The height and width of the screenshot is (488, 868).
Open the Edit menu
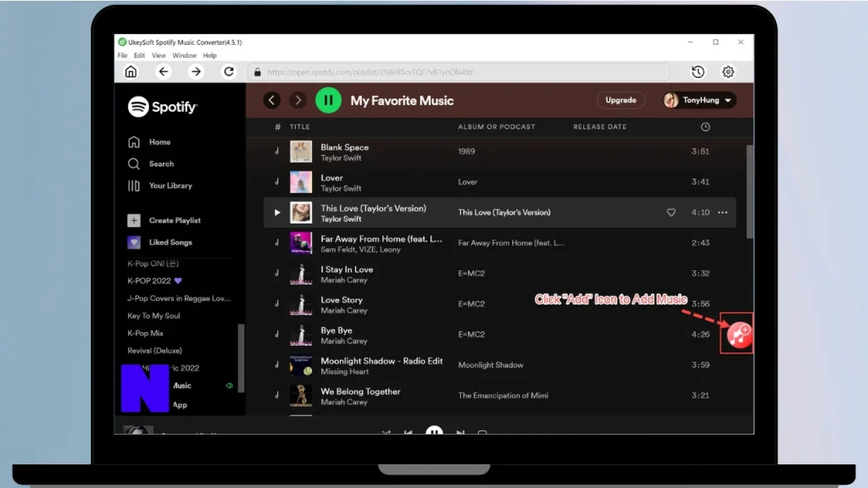(140, 55)
